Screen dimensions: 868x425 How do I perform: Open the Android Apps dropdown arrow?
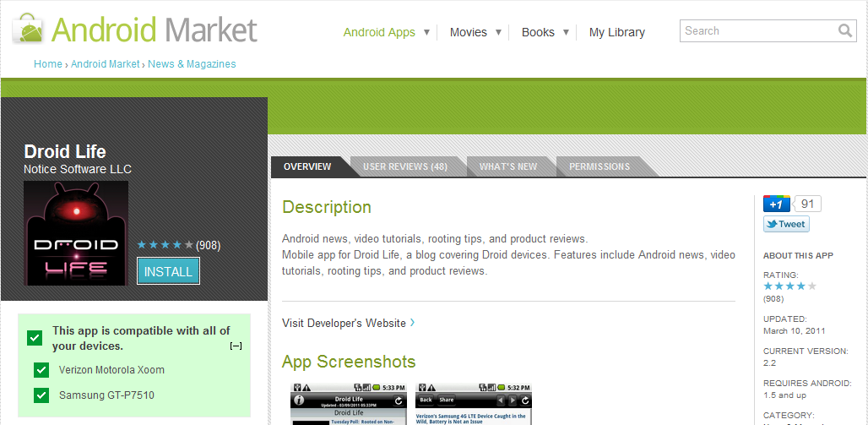[x=426, y=32]
